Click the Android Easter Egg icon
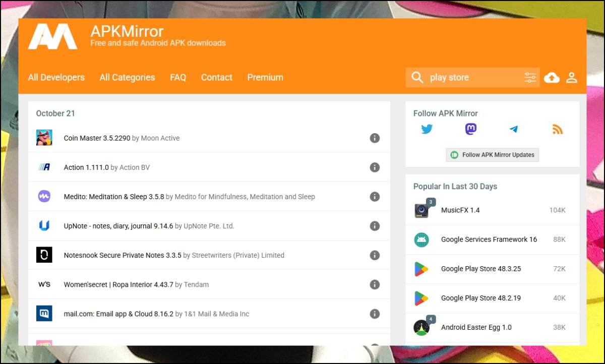Screen dimensions: 605x364 421,327
